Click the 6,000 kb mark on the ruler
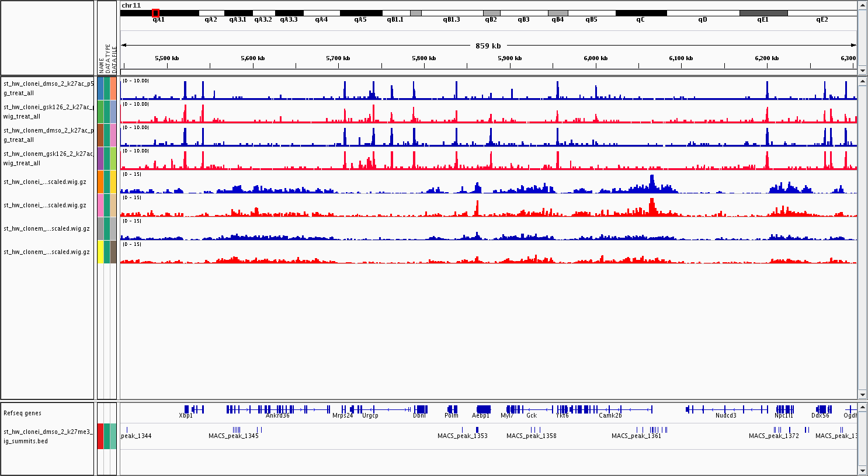 pos(596,58)
